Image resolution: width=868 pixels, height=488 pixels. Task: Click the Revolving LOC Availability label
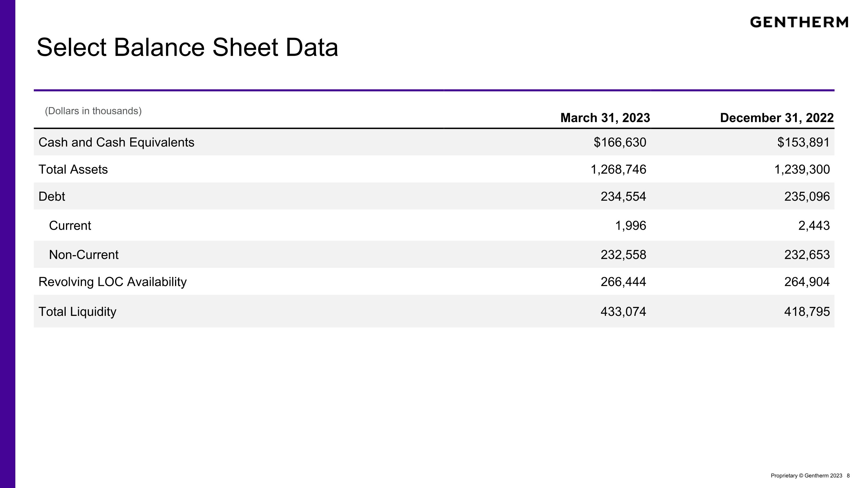[113, 282]
